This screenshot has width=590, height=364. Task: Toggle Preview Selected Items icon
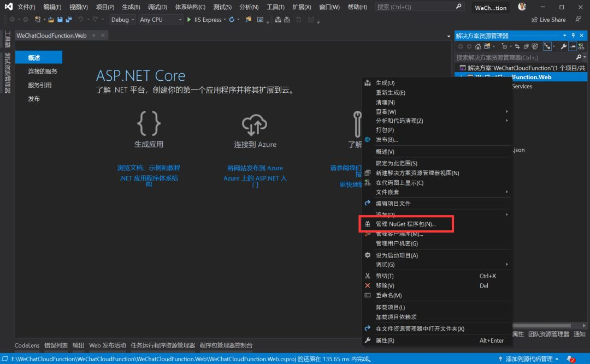573,46
